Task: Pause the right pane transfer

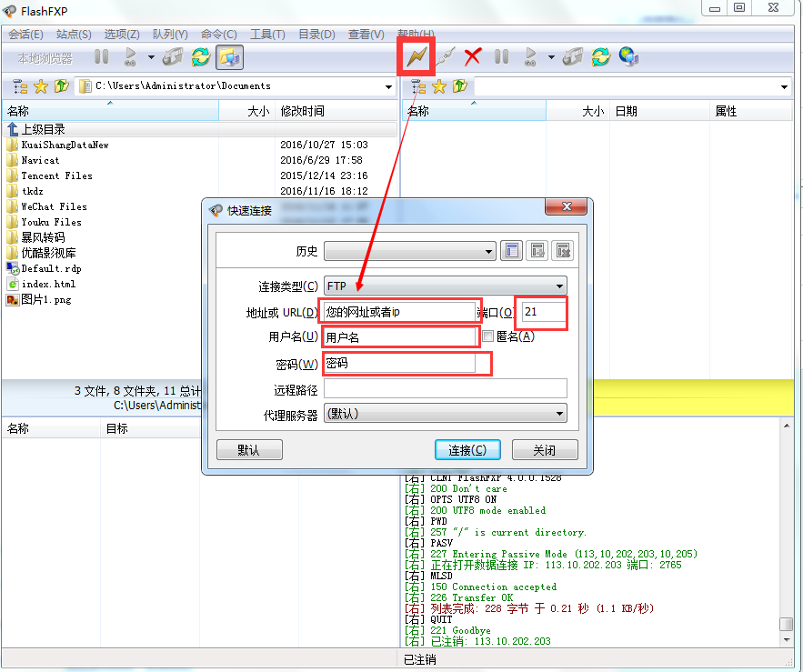Action: 501,56
